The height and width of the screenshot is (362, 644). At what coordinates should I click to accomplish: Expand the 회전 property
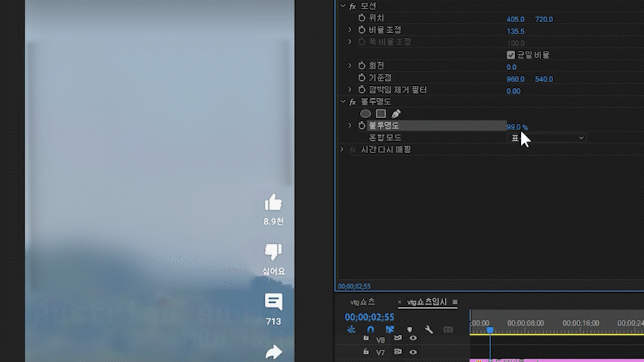(350, 65)
